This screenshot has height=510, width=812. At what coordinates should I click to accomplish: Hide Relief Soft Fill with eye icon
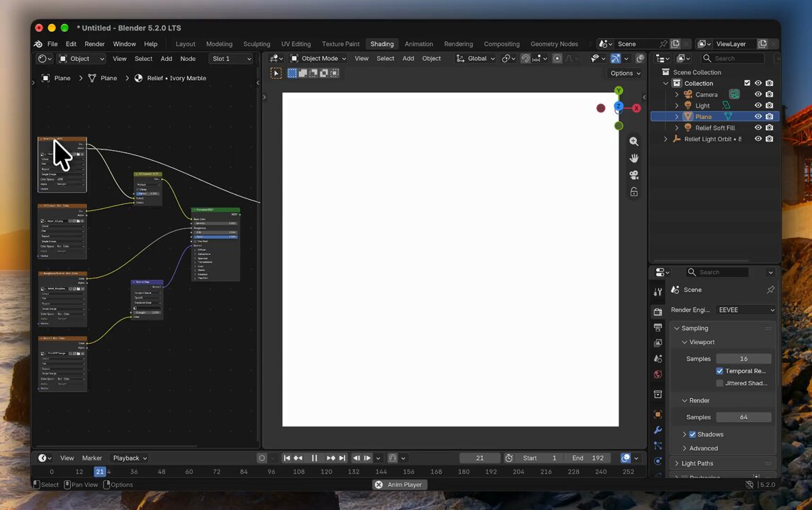758,128
